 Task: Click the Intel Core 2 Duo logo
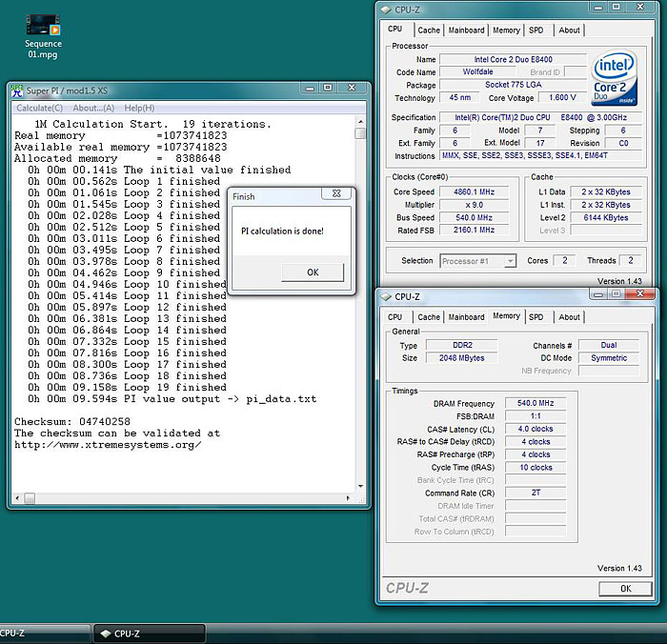click(615, 79)
